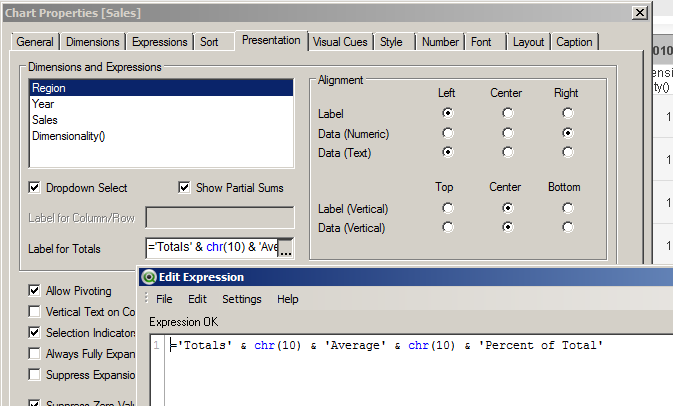Enable the Always Fully Expanded checkbox

point(35,354)
